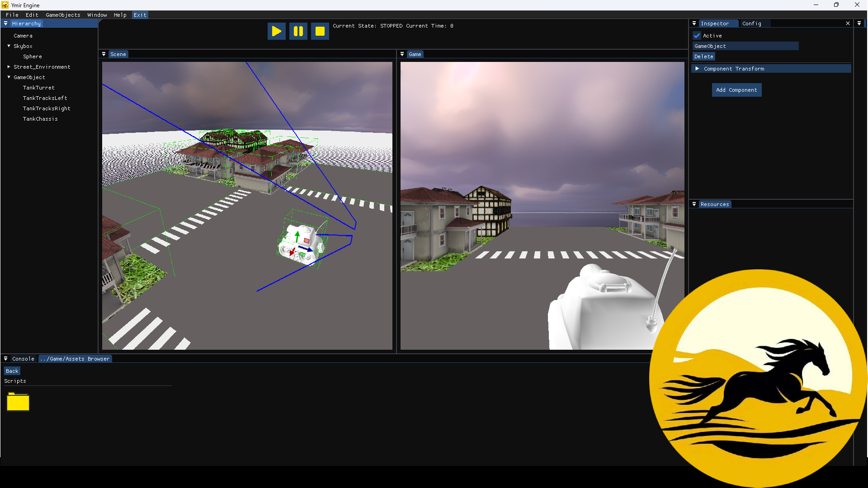Expand the Street_Environment tree node
The image size is (868, 488).
(9, 67)
